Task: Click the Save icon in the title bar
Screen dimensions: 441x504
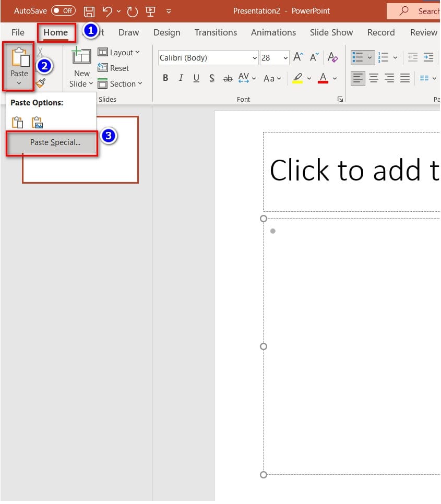Action: pyautogui.click(x=89, y=11)
